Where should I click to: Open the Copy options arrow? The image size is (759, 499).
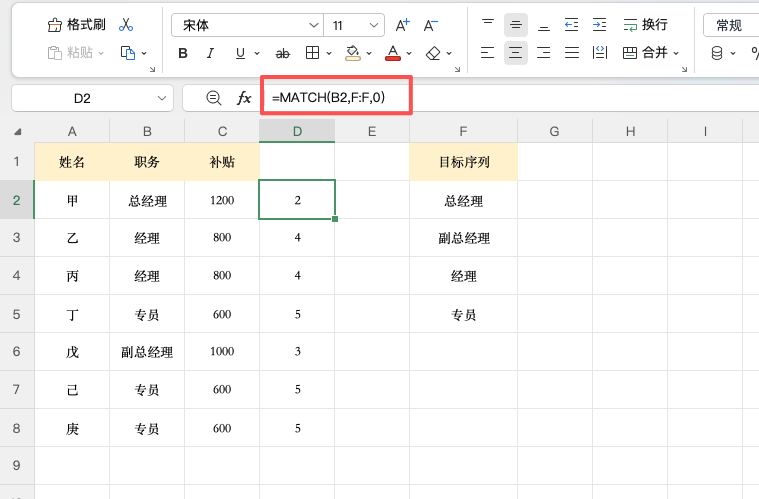[x=144, y=53]
